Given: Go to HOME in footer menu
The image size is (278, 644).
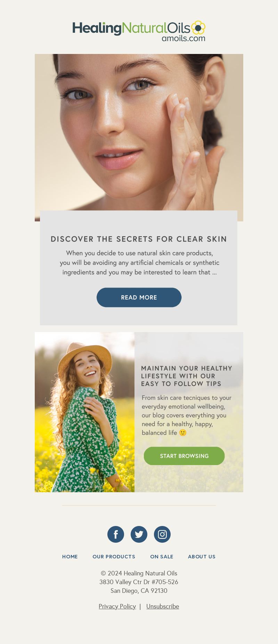Looking at the screenshot, I should [70, 557].
